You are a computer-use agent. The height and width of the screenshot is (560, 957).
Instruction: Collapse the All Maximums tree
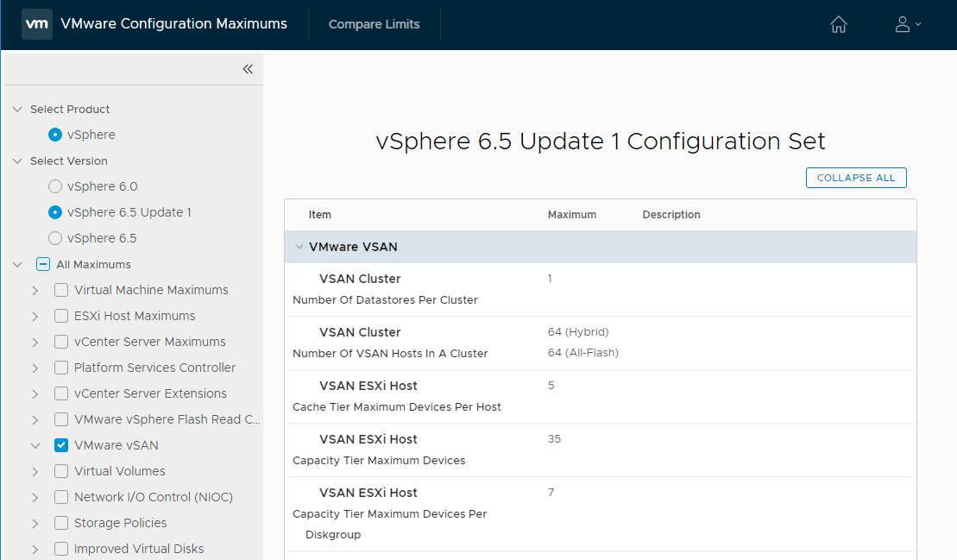click(x=18, y=265)
